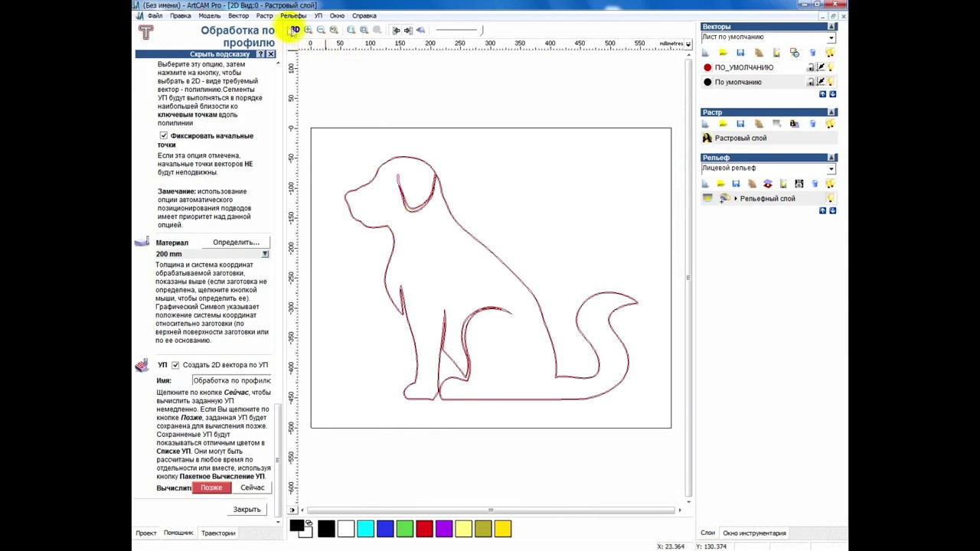The width and height of the screenshot is (980, 551).
Task: Click the Определить... material button
Action: [x=236, y=243]
